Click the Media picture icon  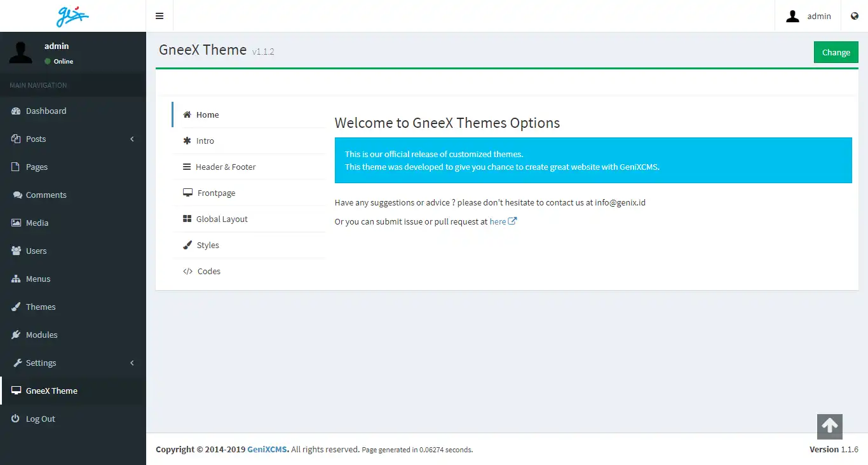17,223
